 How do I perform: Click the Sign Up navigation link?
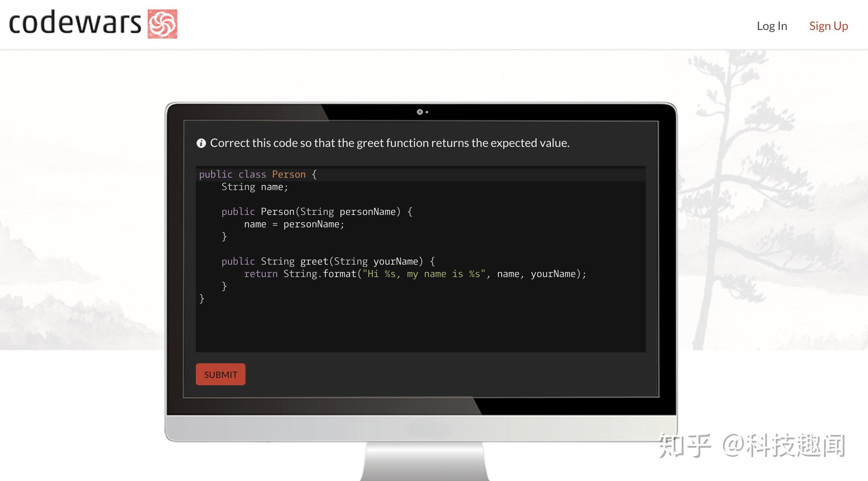(x=829, y=26)
